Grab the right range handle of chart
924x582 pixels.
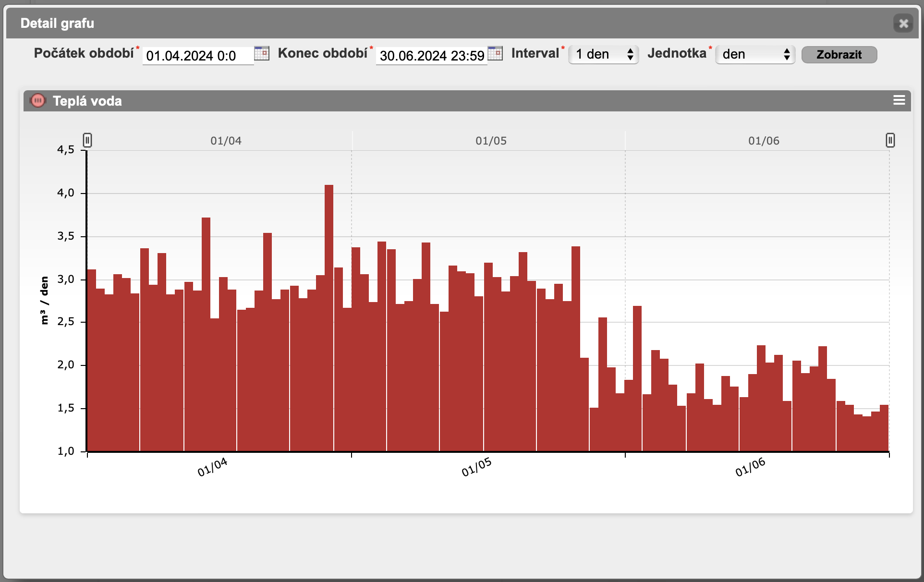pyautogui.click(x=890, y=140)
